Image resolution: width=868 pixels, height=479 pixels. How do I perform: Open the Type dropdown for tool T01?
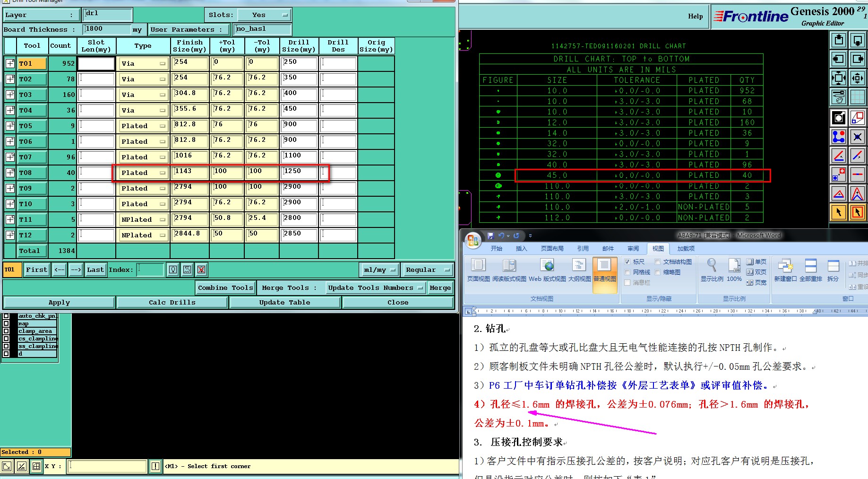(143, 63)
